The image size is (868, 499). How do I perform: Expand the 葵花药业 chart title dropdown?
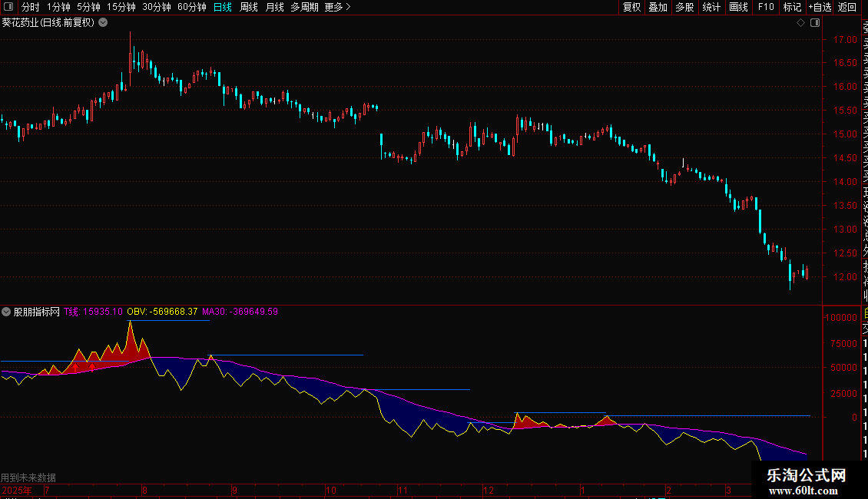click(x=104, y=23)
